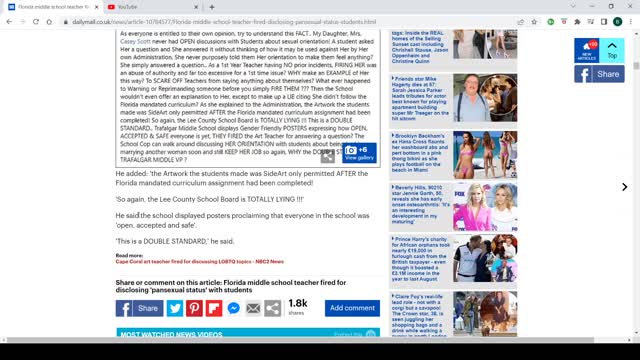This screenshot has height=360, width=640.
Task: Open the Beverly Hills 90210 Jennie Garth story
Action: point(420,204)
